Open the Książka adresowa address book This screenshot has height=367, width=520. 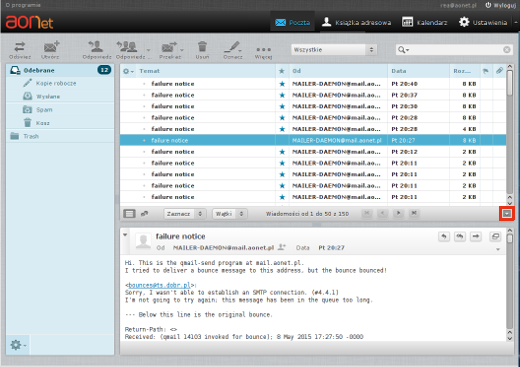click(356, 22)
